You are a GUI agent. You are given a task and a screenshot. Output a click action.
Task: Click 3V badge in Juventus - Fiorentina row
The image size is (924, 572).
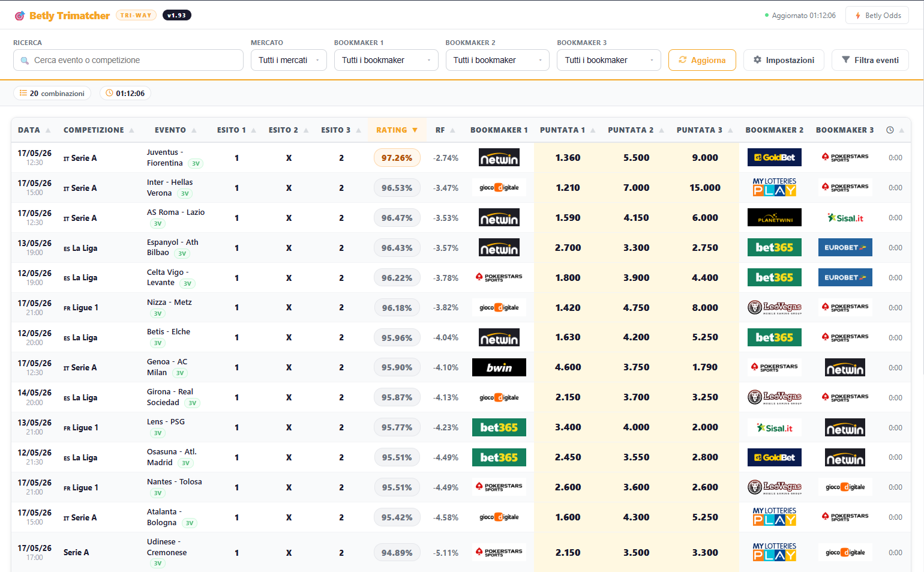[196, 163]
